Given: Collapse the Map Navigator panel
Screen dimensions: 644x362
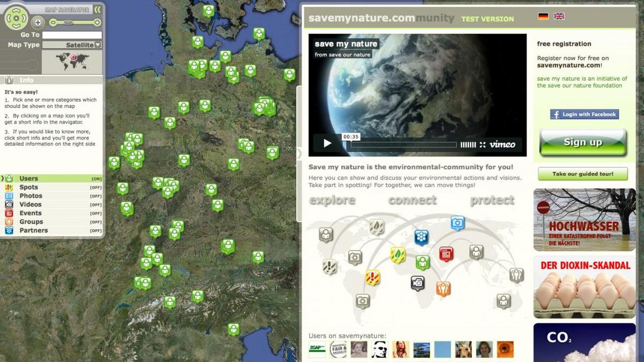Looking at the screenshot, I should [98, 9].
